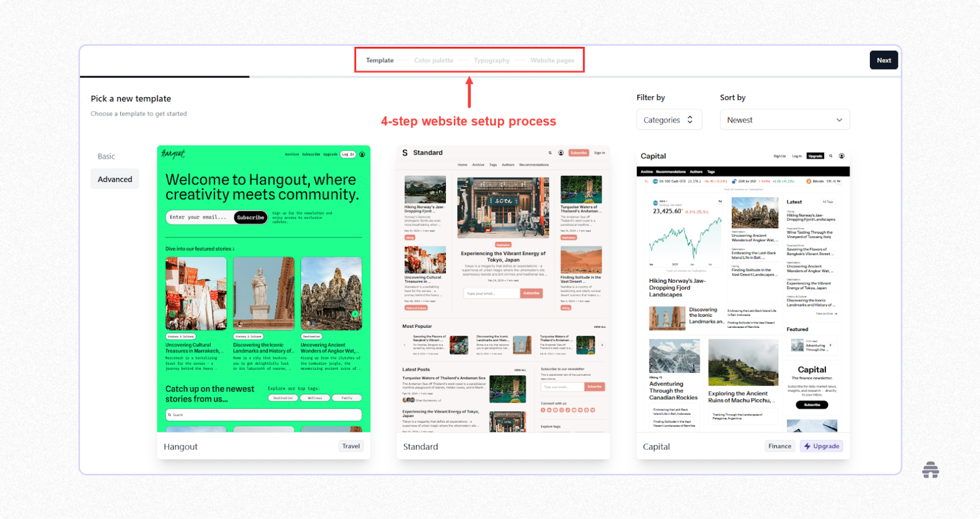
Task: Click the account icon beside Log In in Hangout
Action: tap(362, 154)
